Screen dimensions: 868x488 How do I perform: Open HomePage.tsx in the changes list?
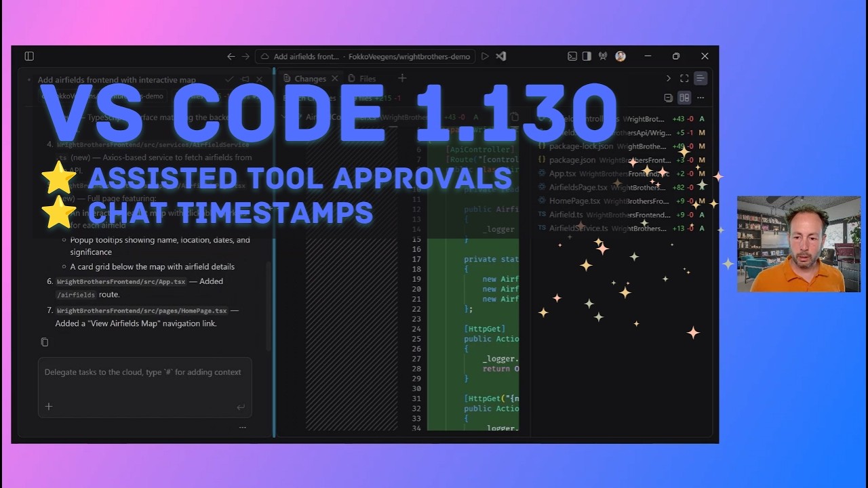click(623, 201)
